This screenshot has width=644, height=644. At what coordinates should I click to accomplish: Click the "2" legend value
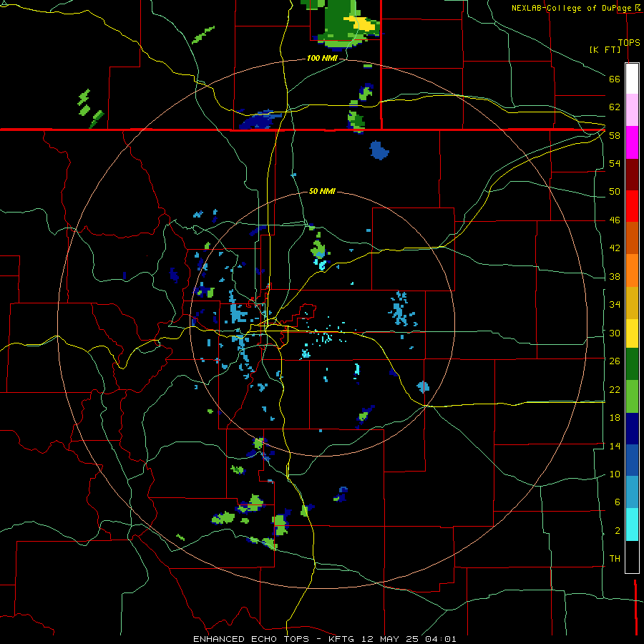(x=618, y=531)
